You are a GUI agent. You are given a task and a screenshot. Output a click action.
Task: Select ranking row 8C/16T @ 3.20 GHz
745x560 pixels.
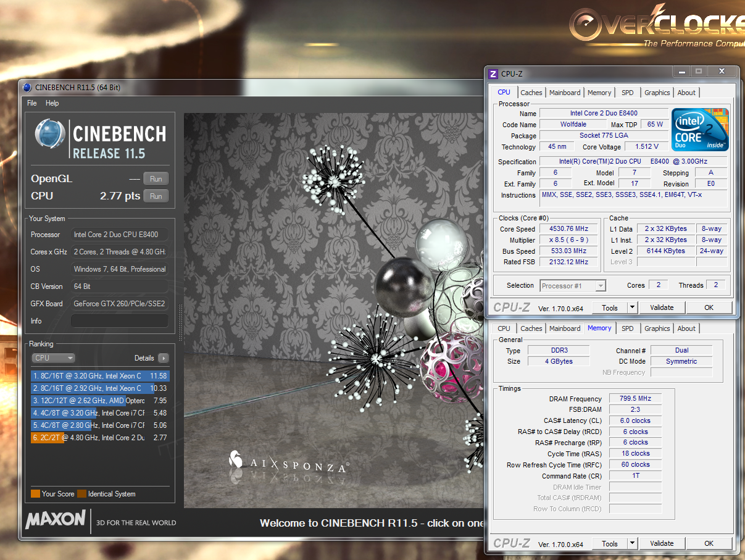tap(100, 375)
